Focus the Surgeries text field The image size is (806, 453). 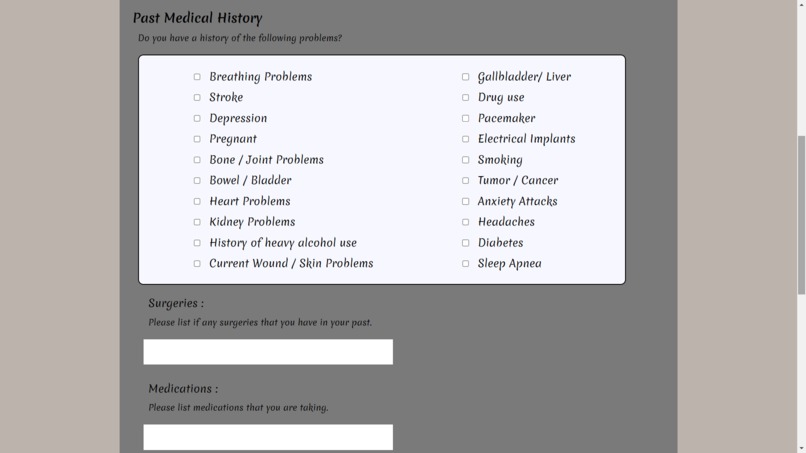tap(268, 352)
